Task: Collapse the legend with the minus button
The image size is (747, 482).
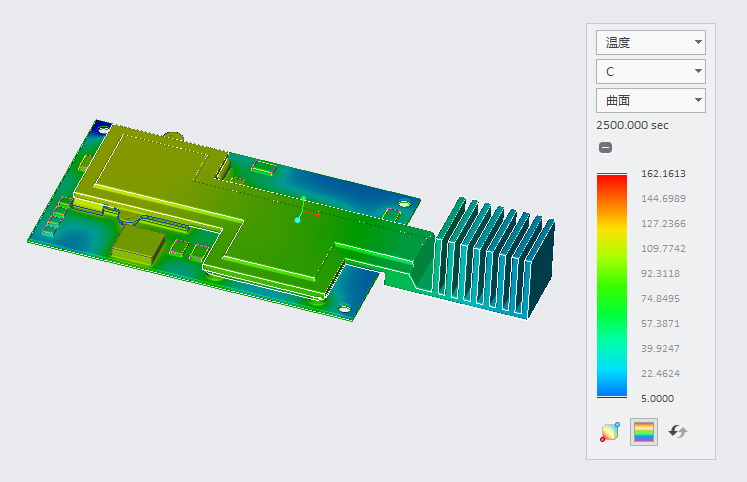Action: (x=605, y=148)
